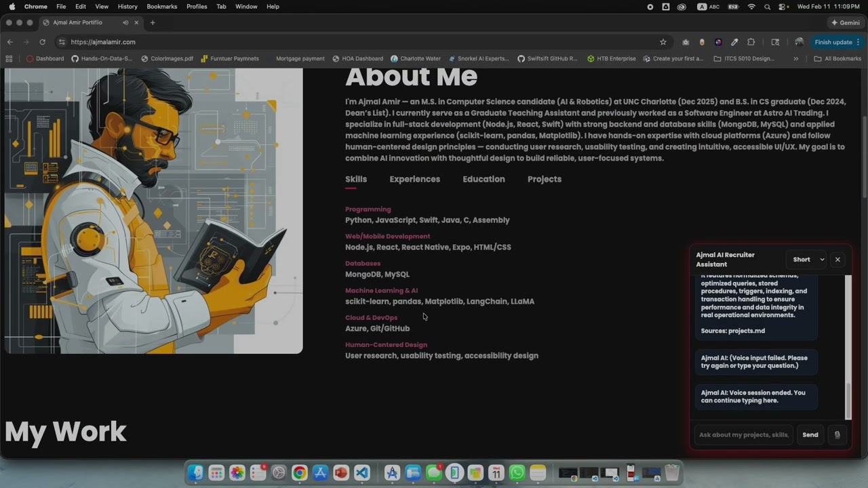This screenshot has width=868, height=488.
Task: Open the Wi-Fi status menu
Action: tap(751, 6)
